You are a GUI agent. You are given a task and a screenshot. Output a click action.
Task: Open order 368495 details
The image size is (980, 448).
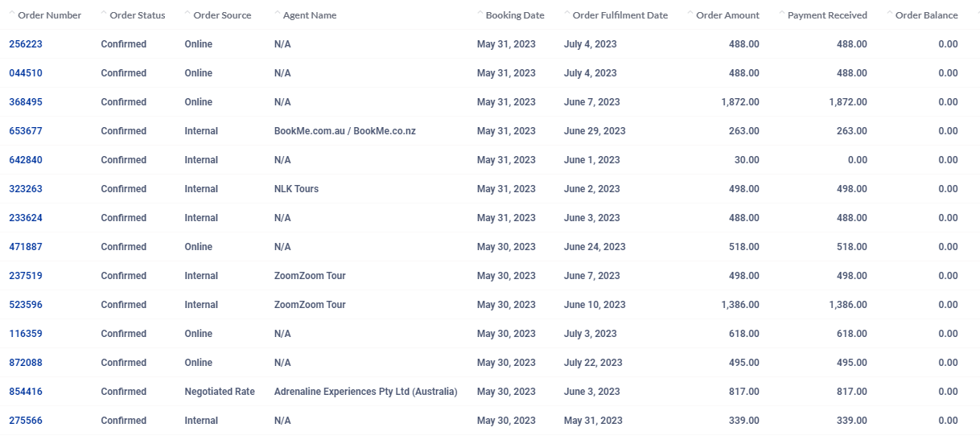tap(26, 102)
